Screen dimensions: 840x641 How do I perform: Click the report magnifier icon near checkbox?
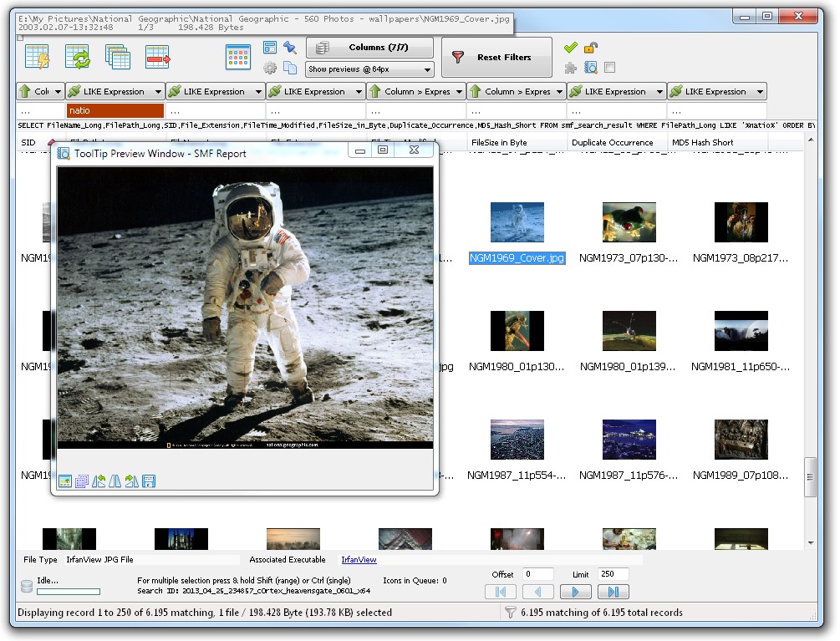[x=590, y=68]
